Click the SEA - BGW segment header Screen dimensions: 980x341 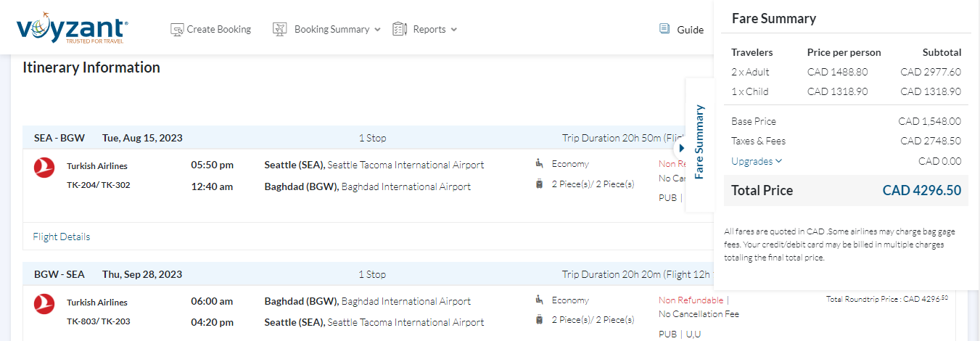[59, 138]
